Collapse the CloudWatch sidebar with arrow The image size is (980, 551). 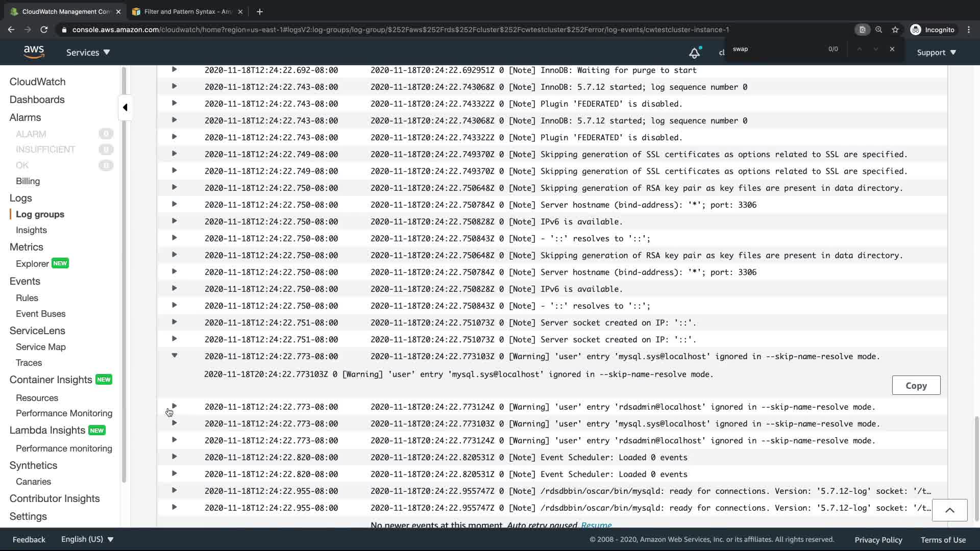pos(125,107)
